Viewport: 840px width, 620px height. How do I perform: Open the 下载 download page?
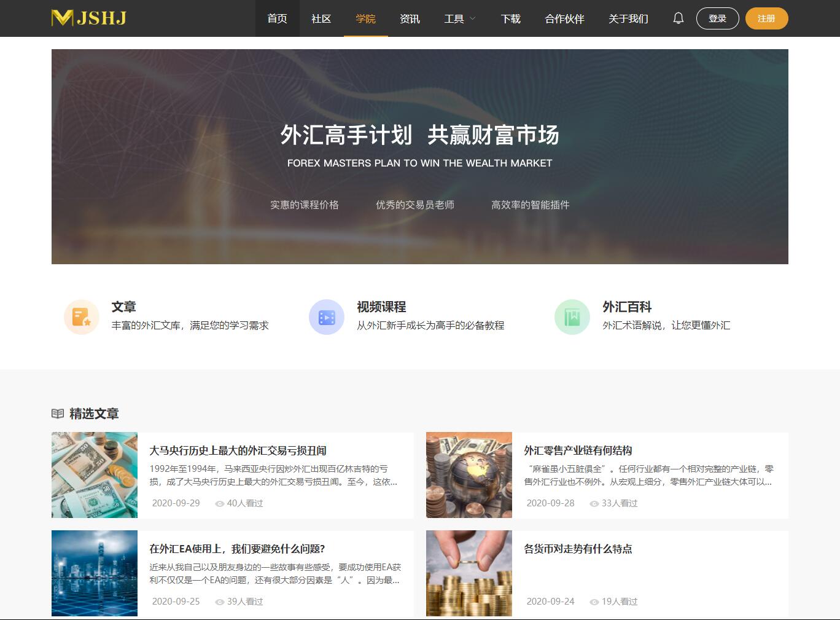tap(510, 18)
